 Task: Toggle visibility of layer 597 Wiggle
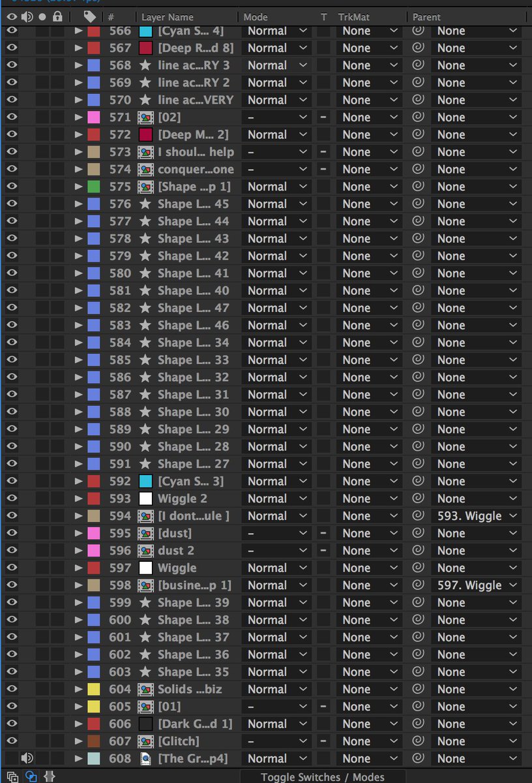tap(12, 568)
